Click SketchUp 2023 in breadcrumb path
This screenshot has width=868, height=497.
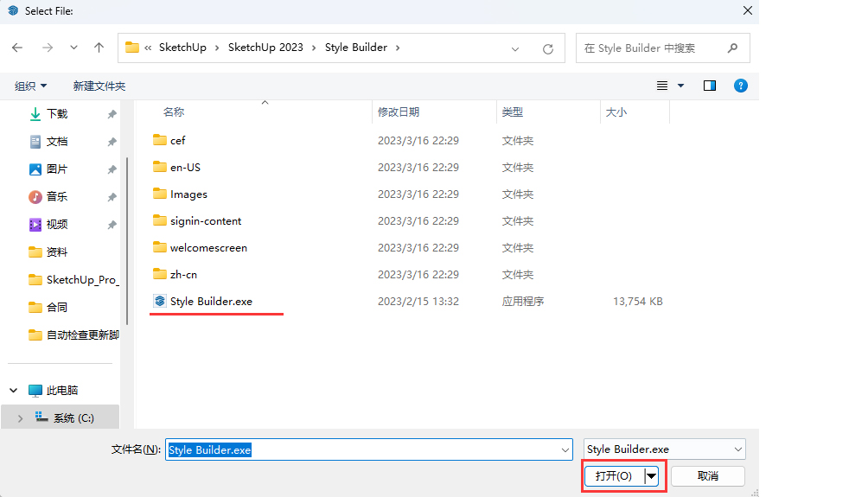tap(265, 48)
